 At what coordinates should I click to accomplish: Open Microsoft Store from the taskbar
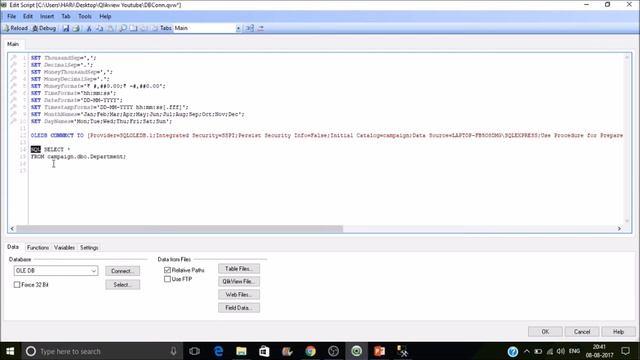pos(264,351)
